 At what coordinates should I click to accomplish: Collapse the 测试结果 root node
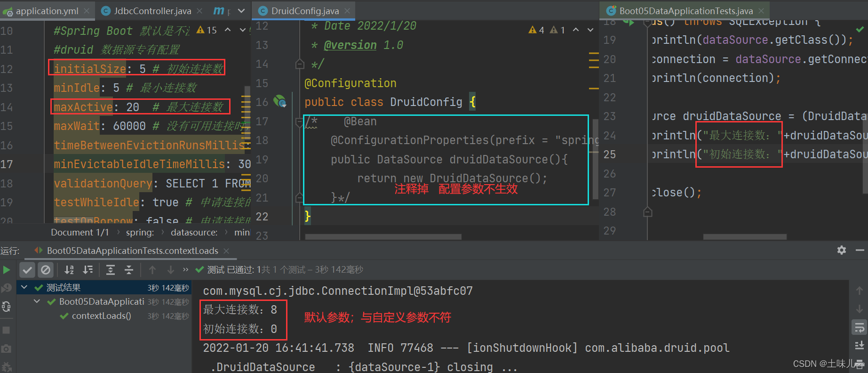[x=24, y=287]
